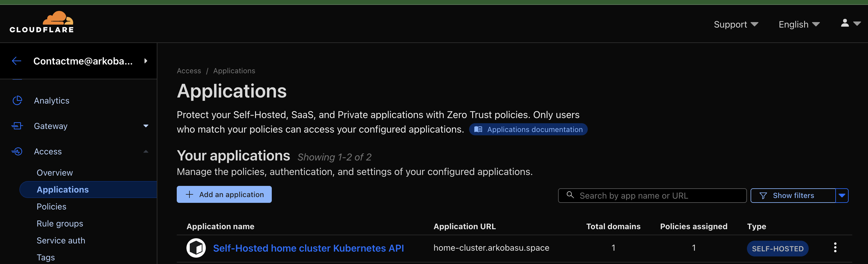Click the Application name column header

click(x=220, y=226)
